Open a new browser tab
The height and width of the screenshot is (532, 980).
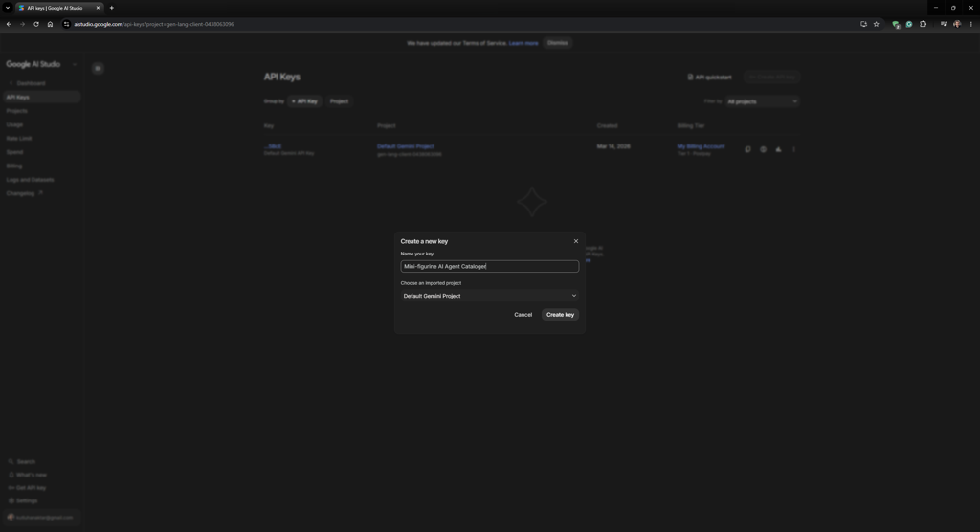coord(112,8)
